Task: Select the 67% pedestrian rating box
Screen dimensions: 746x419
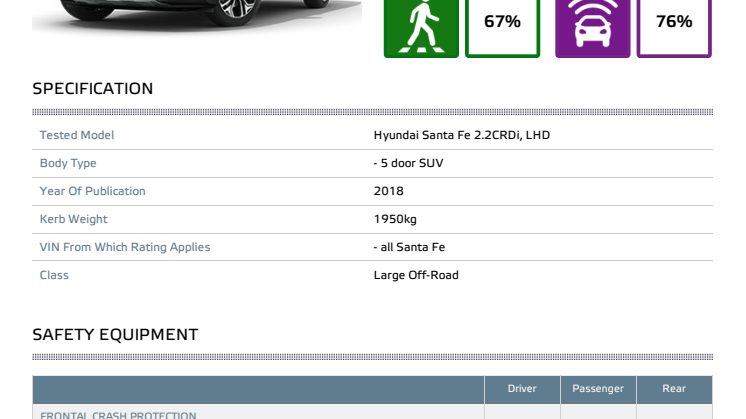Action: point(502,29)
